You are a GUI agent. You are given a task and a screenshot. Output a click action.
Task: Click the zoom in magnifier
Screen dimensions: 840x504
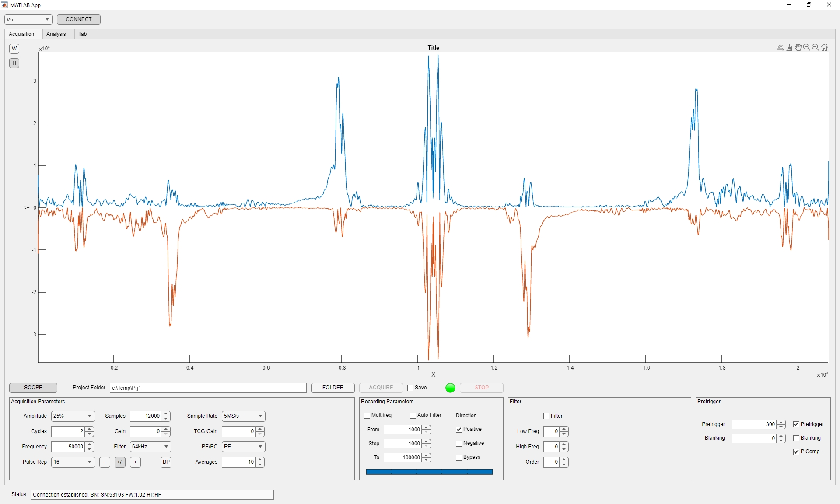tap(807, 47)
